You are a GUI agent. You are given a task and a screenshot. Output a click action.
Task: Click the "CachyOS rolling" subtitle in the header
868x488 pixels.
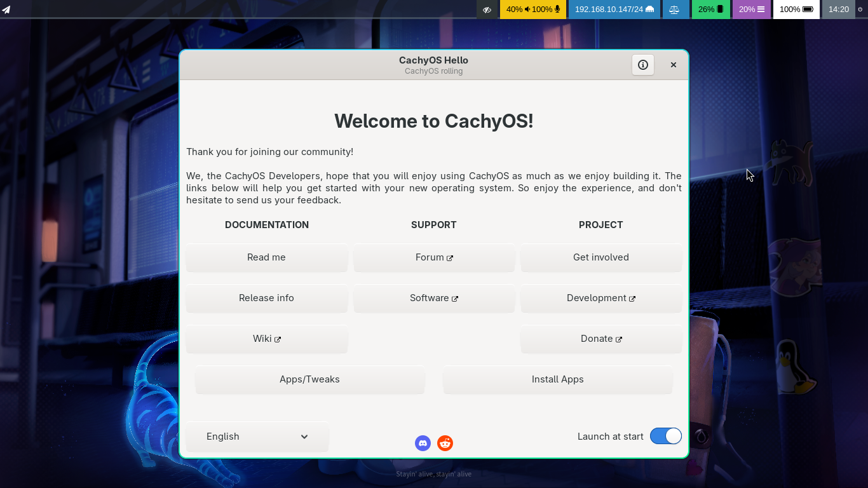(434, 71)
